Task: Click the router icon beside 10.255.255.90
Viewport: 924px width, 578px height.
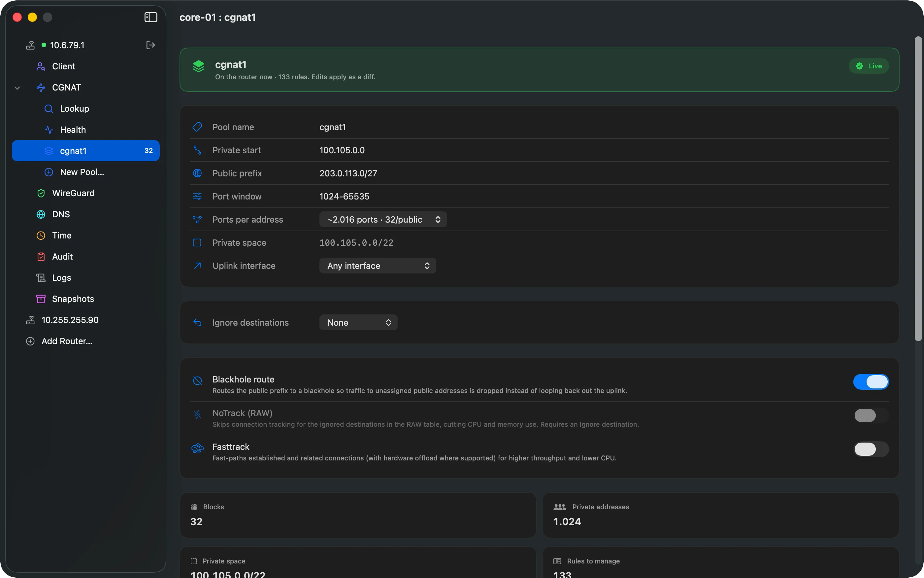Action: [x=31, y=320]
